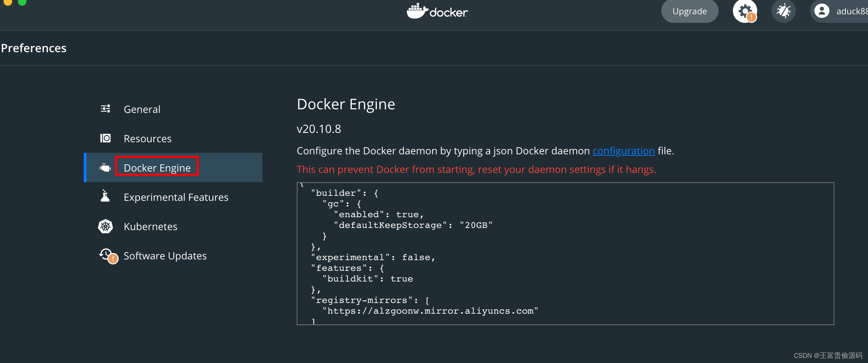Click the yellow minimize window button

point(8,2)
